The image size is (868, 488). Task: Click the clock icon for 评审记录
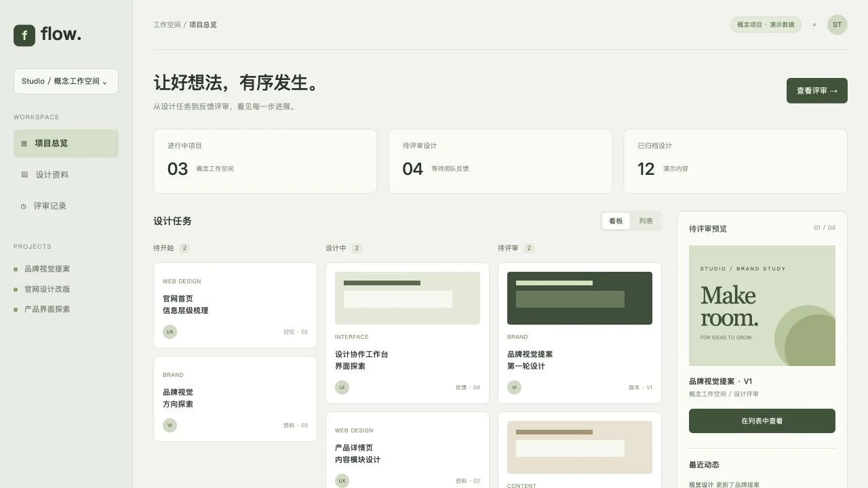[x=24, y=206]
